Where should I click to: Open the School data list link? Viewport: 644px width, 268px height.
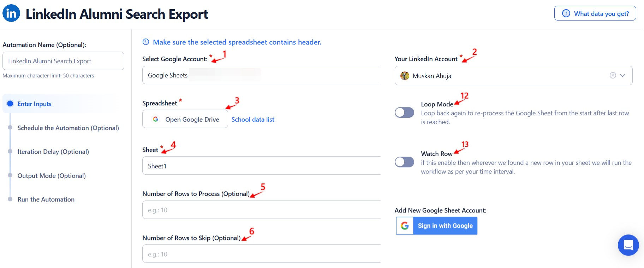pos(253,120)
